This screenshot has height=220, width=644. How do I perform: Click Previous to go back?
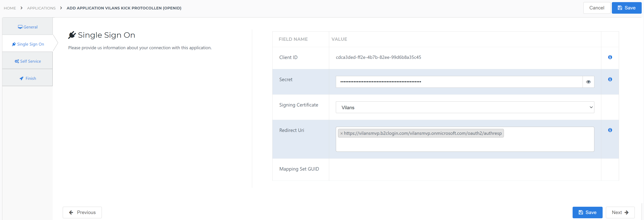click(x=83, y=212)
